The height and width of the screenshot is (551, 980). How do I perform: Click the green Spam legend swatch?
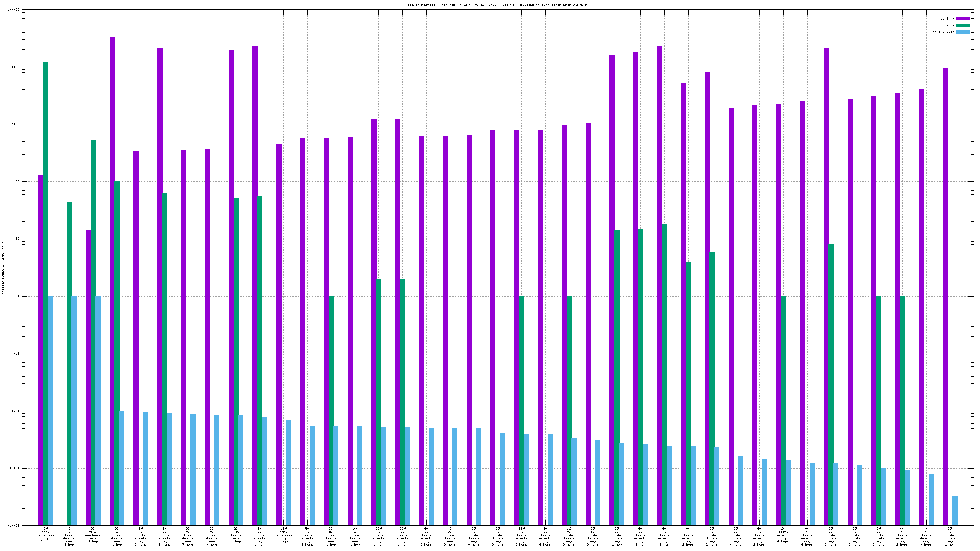(963, 25)
